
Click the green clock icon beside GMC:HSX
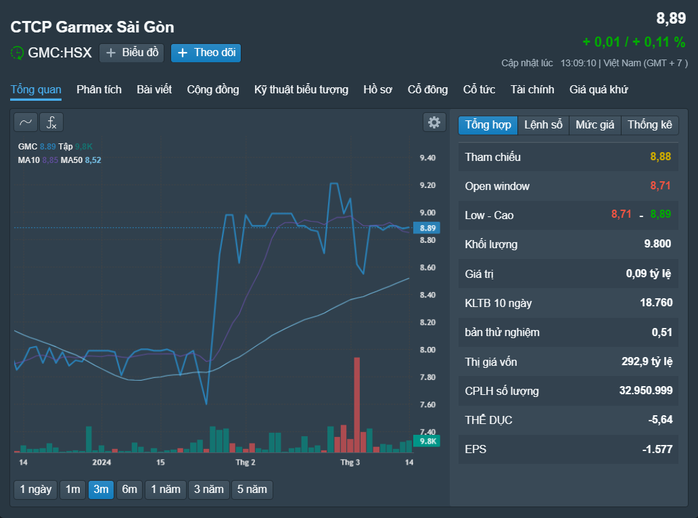coord(17,53)
